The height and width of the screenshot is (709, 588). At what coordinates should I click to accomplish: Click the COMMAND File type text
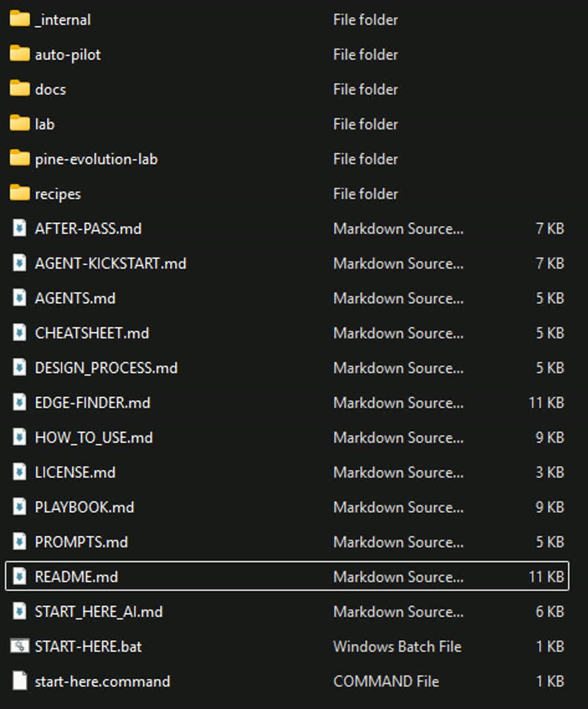point(386,681)
